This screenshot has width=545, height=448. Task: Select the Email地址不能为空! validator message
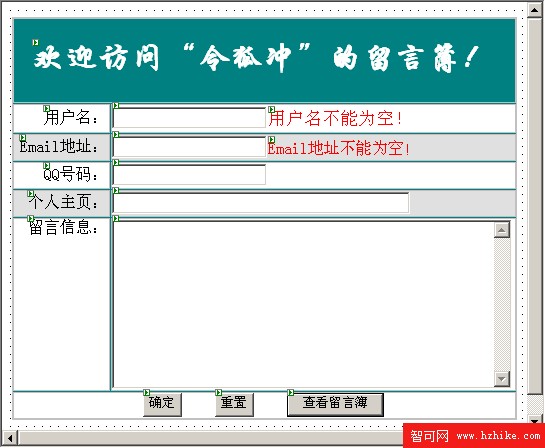click(x=339, y=148)
